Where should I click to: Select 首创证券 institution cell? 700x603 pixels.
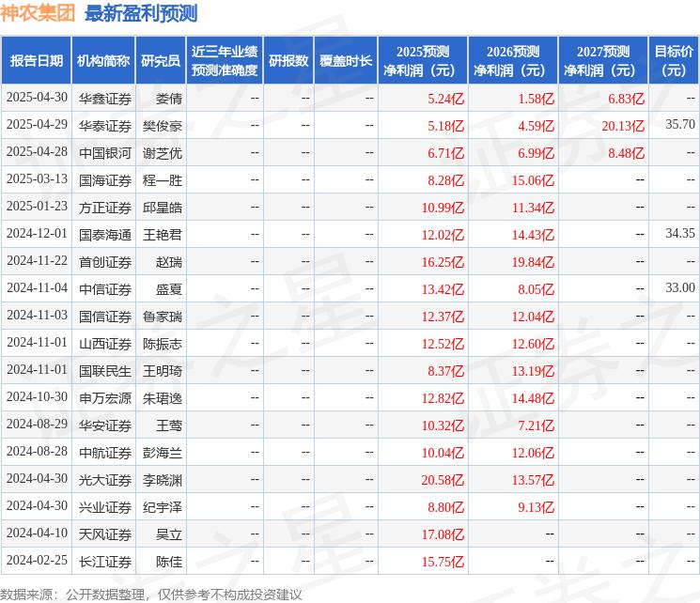[x=105, y=262]
